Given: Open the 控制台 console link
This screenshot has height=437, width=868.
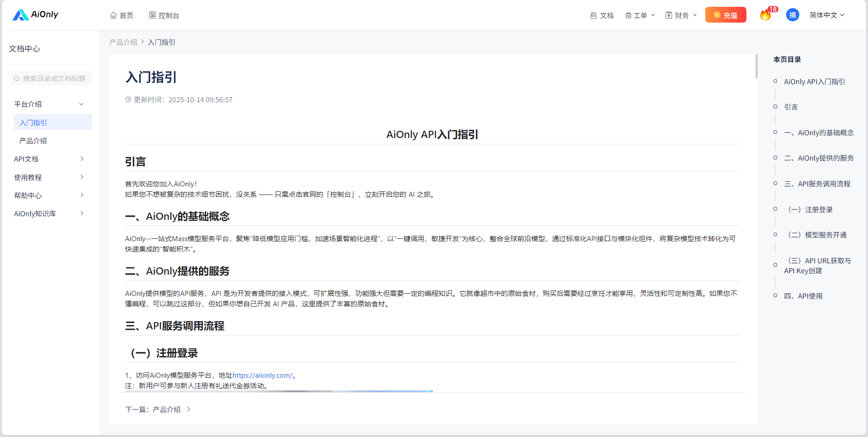Looking at the screenshot, I should 164,15.
